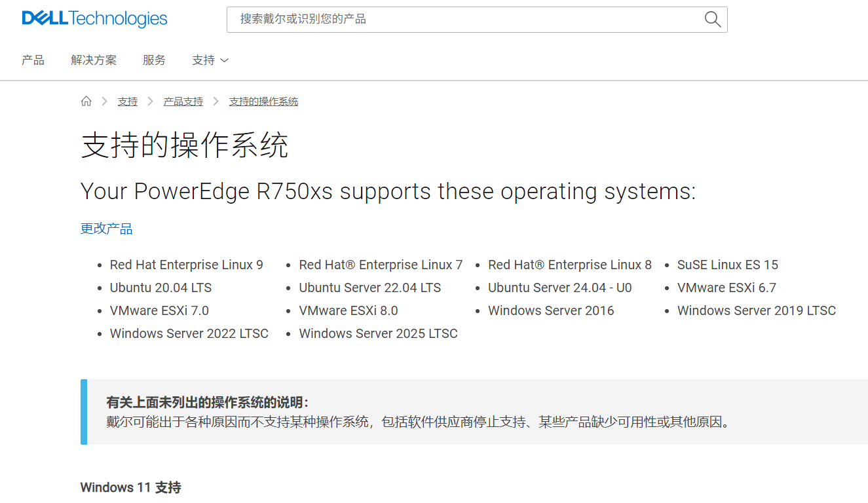Select Ubuntu Server 22.04 LTS entry

coord(370,288)
